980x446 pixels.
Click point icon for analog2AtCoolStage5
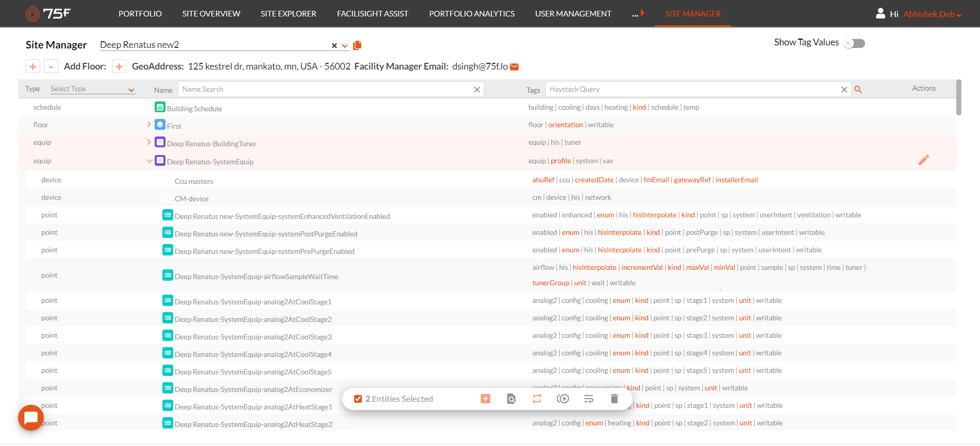168,370
